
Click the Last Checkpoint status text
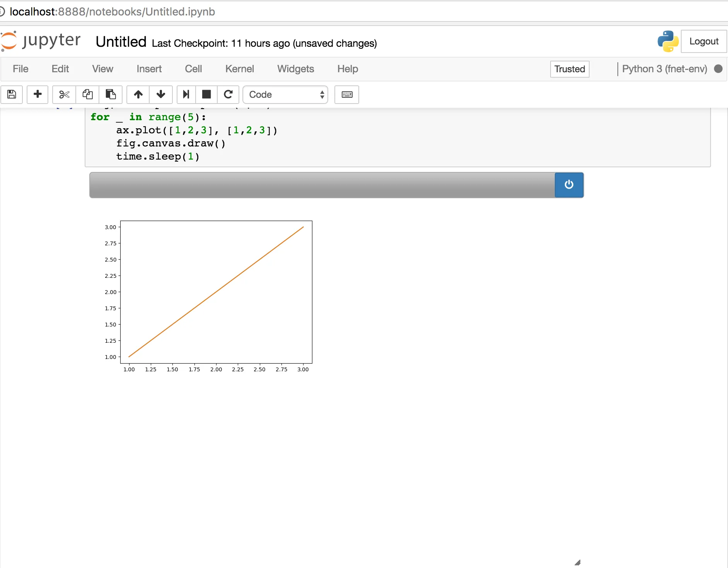[264, 43]
